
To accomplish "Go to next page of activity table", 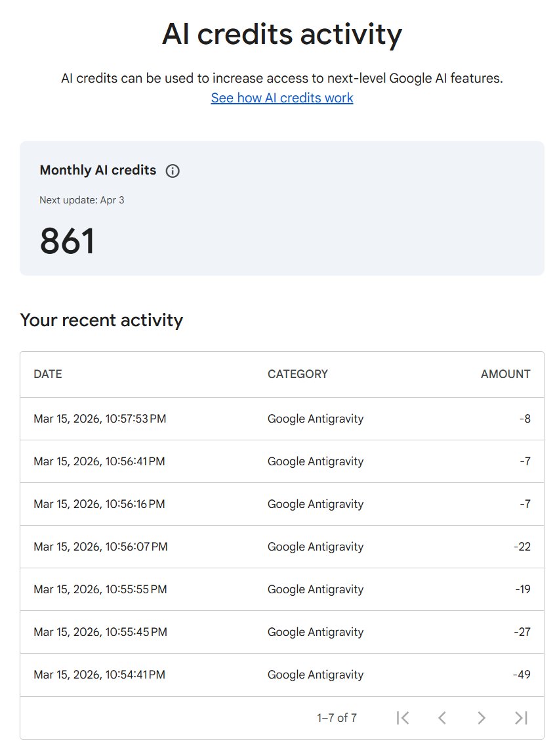I will (482, 718).
